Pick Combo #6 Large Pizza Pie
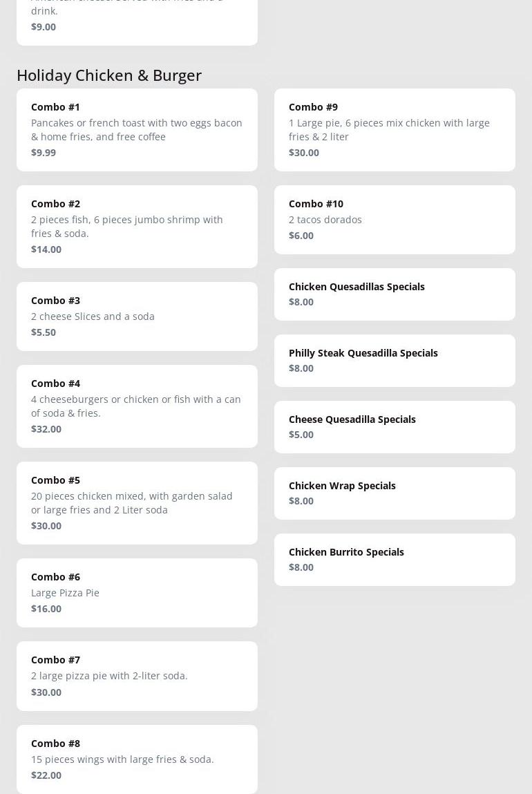The height and width of the screenshot is (794, 532). point(137,592)
